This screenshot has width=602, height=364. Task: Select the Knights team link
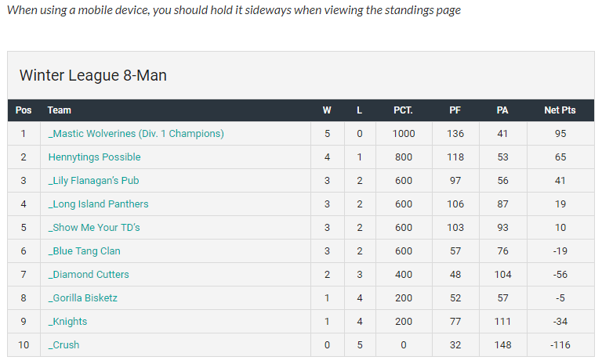[67, 322]
